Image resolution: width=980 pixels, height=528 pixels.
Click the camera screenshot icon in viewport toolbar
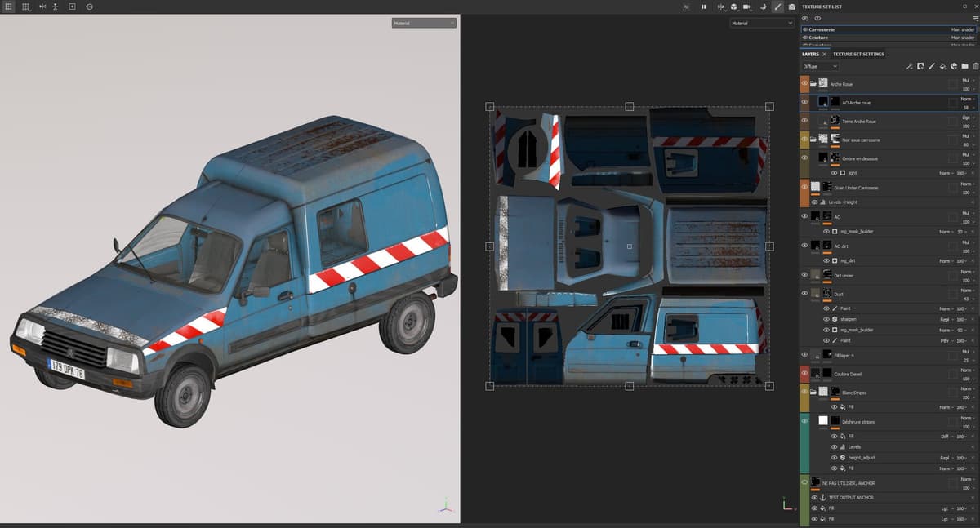[x=791, y=7]
